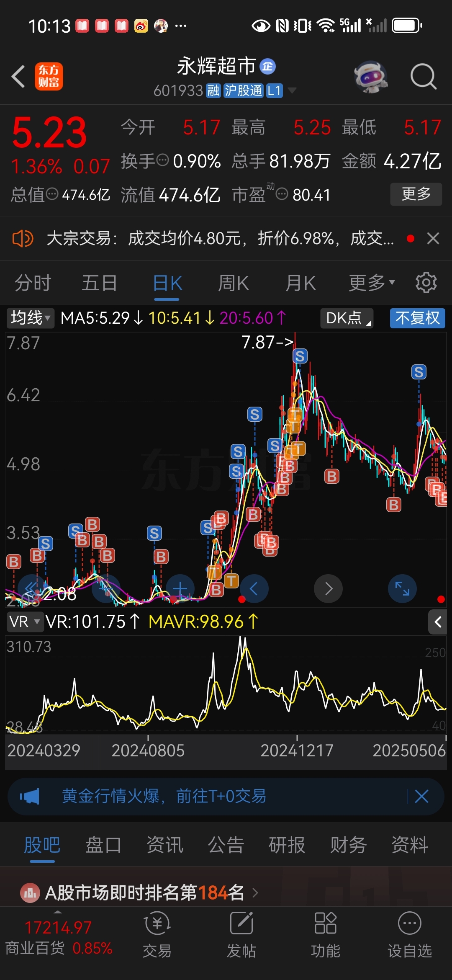This screenshot has width=452, height=980.
Task: Switch to 分时 chart tab
Action: pyautogui.click(x=33, y=283)
